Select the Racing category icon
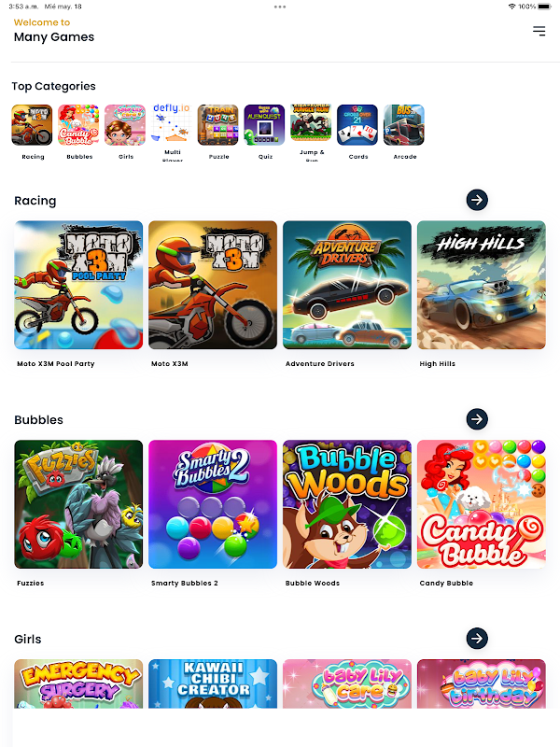560x747 pixels. pyautogui.click(x=32, y=125)
